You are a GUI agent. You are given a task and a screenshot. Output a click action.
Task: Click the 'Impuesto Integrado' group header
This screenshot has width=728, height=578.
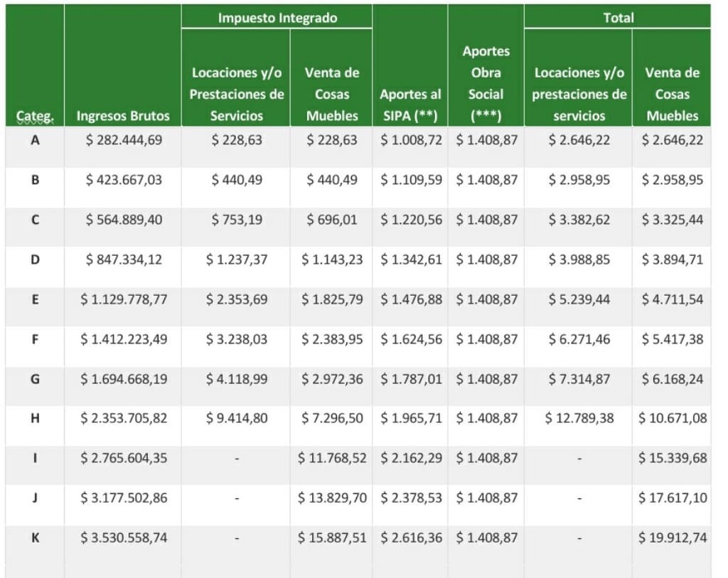(x=277, y=17)
